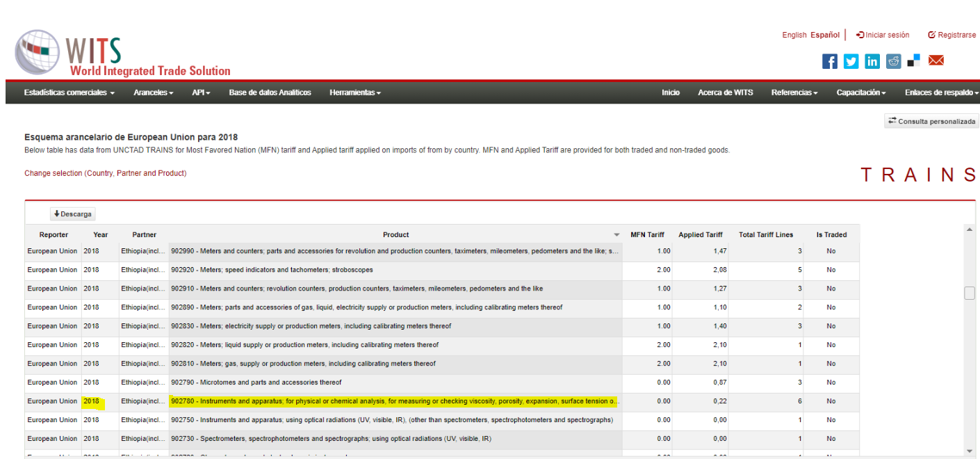Sort by MFN Tariff column header
This screenshot has height=459, width=980.
pyautogui.click(x=647, y=234)
